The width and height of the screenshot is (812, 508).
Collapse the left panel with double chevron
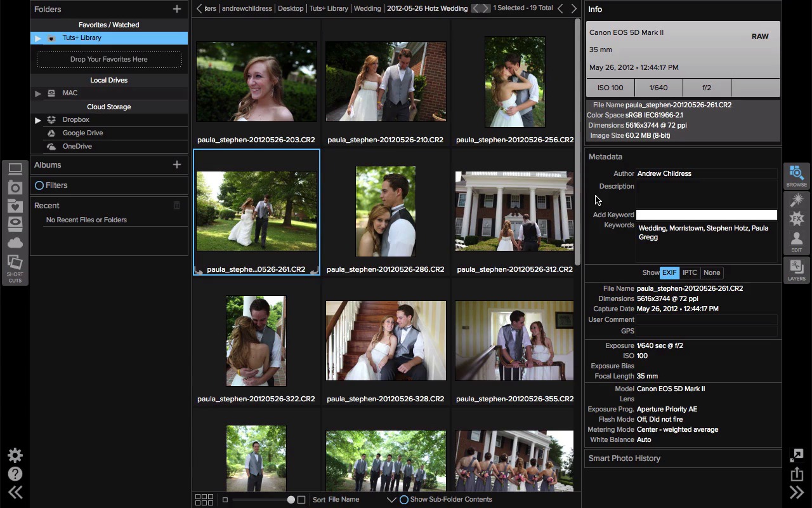point(15,492)
